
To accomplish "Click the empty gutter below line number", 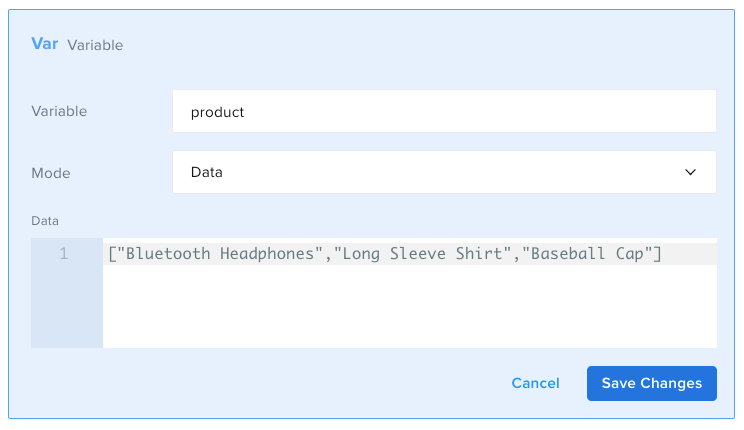I will coord(66,310).
